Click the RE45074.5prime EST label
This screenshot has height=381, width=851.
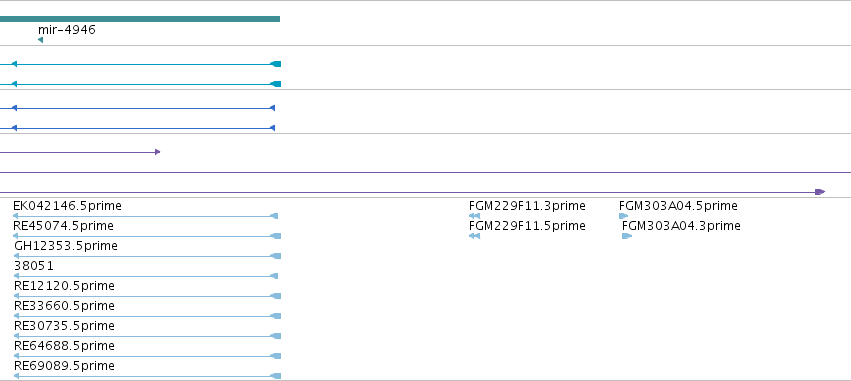tap(63, 226)
